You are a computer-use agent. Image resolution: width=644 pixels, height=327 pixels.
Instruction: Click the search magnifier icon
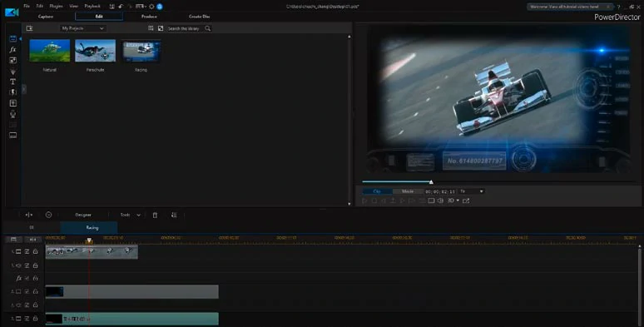pos(208,28)
